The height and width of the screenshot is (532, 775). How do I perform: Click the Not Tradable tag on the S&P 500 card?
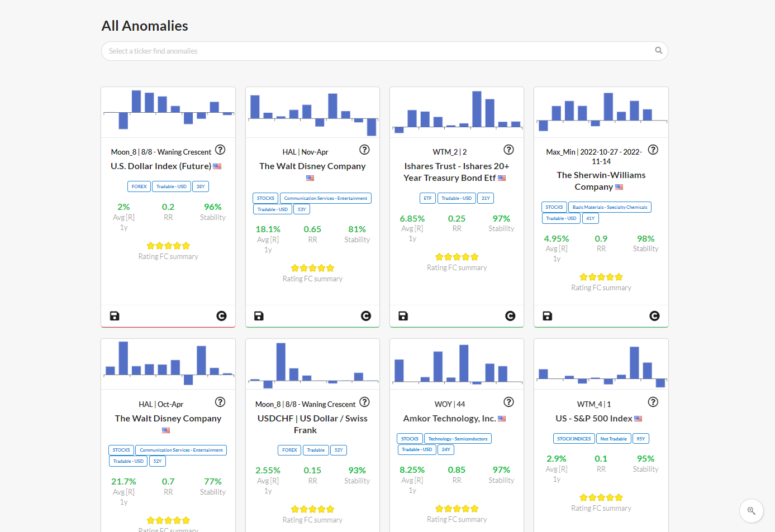pyautogui.click(x=614, y=438)
